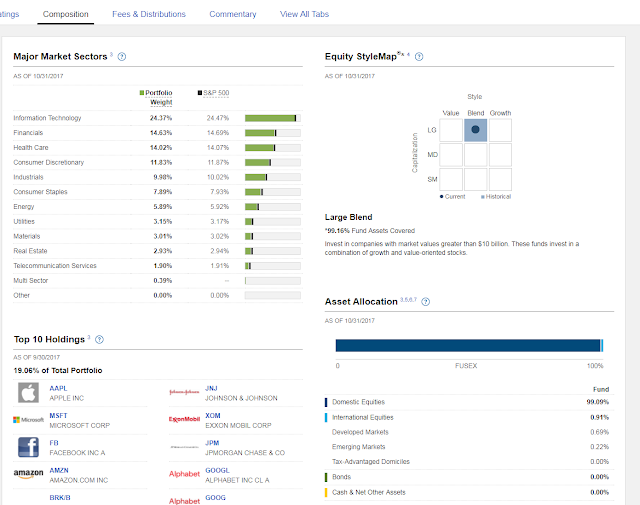The image size is (640, 505).
Task: Select the Large Blend style cell
Action: click(476, 130)
